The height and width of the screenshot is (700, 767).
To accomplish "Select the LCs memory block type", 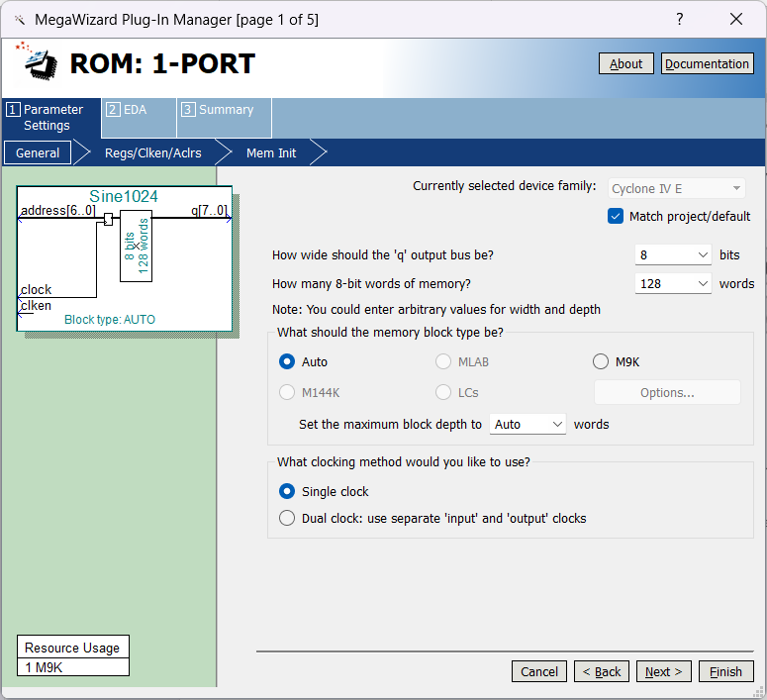I will 443,392.
